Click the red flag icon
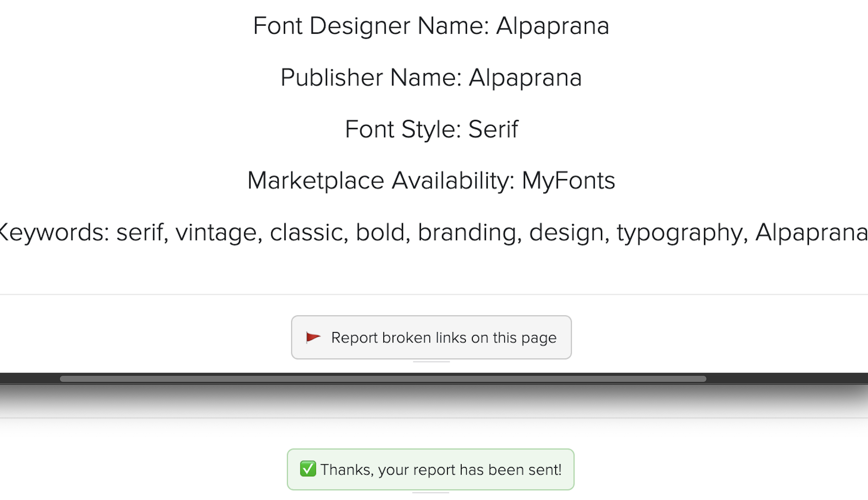The width and height of the screenshot is (868, 500). pos(313,337)
